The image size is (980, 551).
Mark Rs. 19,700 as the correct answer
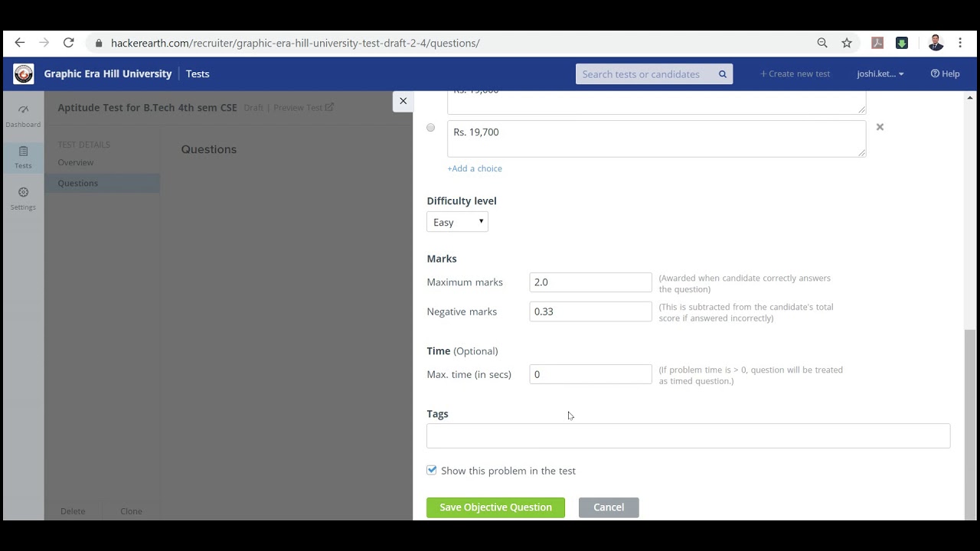[430, 128]
